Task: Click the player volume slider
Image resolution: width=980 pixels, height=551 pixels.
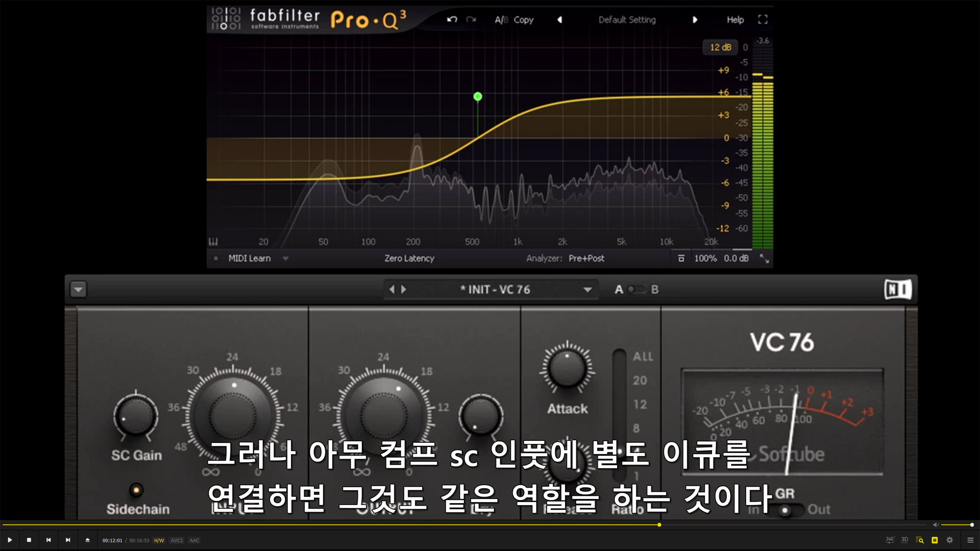Action: tap(957, 524)
